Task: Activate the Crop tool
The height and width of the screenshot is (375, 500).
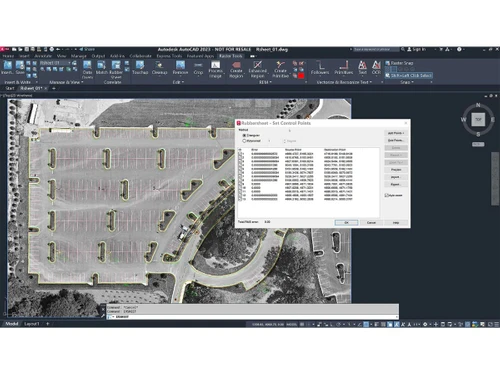Action: tap(198, 68)
